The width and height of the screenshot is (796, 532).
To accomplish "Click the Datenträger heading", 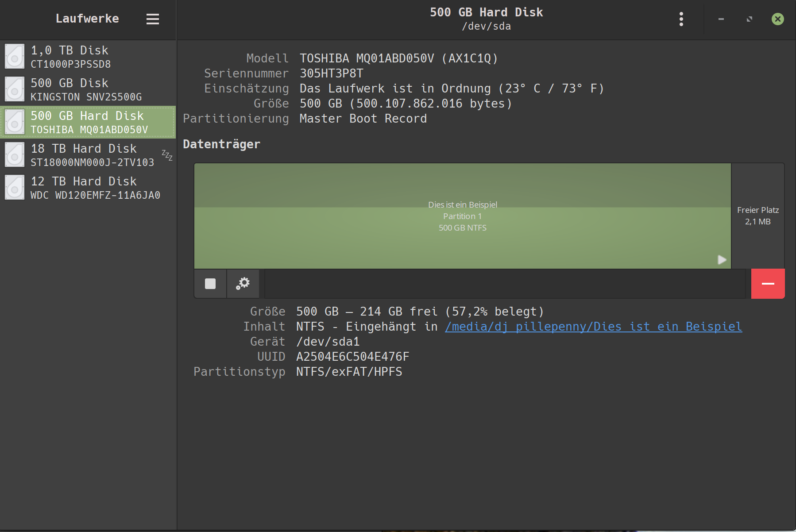I will click(221, 144).
